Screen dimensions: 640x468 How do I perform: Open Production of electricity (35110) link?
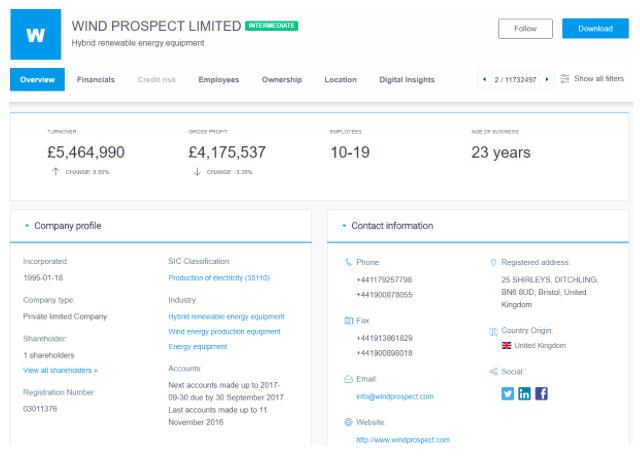(x=219, y=278)
